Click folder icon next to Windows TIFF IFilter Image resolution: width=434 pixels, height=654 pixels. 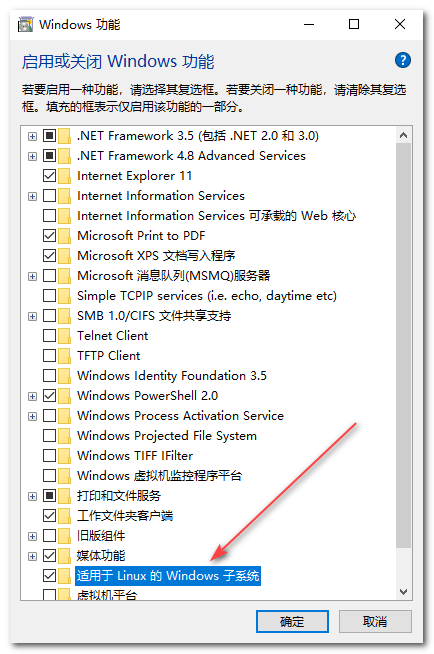pos(65,455)
